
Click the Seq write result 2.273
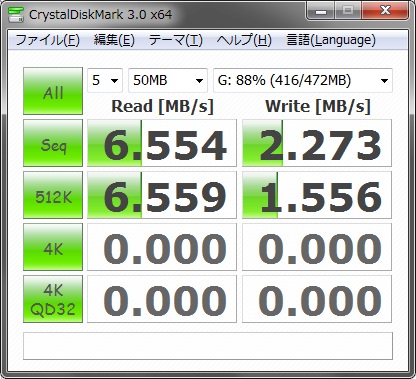317,143
